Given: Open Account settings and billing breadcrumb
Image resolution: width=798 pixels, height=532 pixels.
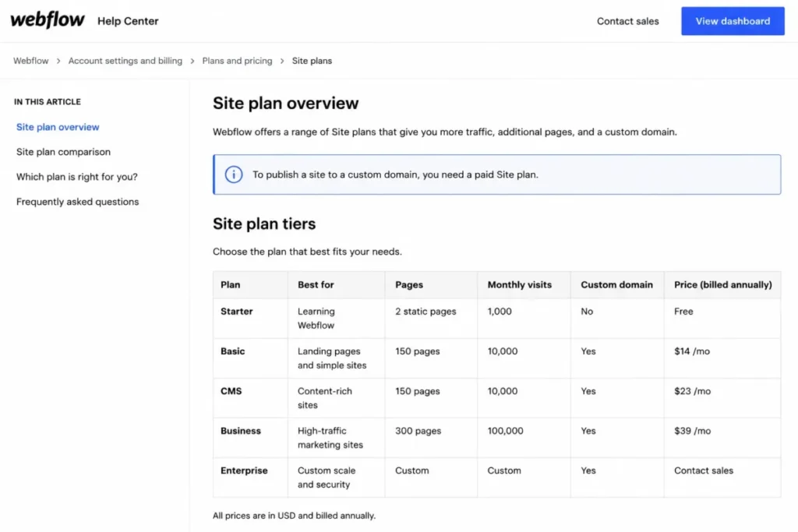Looking at the screenshot, I should pos(125,61).
